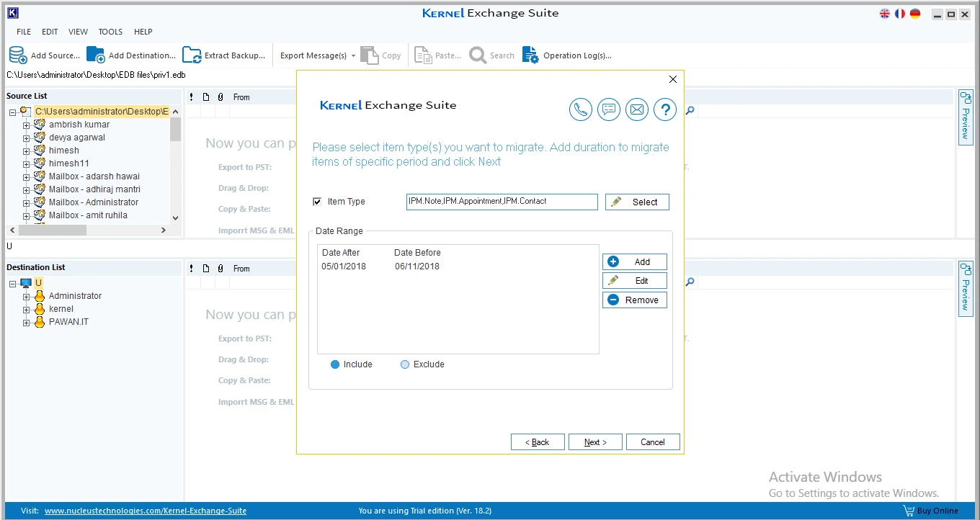Open the source pane Preview side tab
The height and width of the screenshot is (520, 980).
(966, 117)
